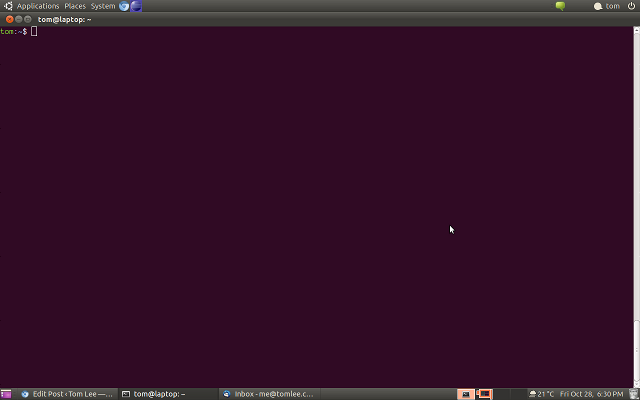Click the terminal prompt cursor
Viewport: 640px width, 400px height.
pyautogui.click(x=34, y=31)
